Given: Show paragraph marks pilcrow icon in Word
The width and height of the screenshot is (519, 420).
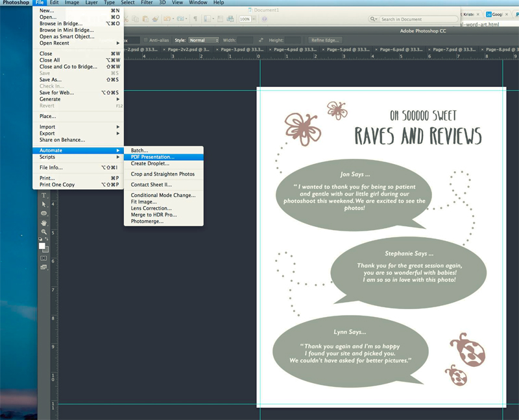Looking at the screenshot, I should [x=195, y=19].
